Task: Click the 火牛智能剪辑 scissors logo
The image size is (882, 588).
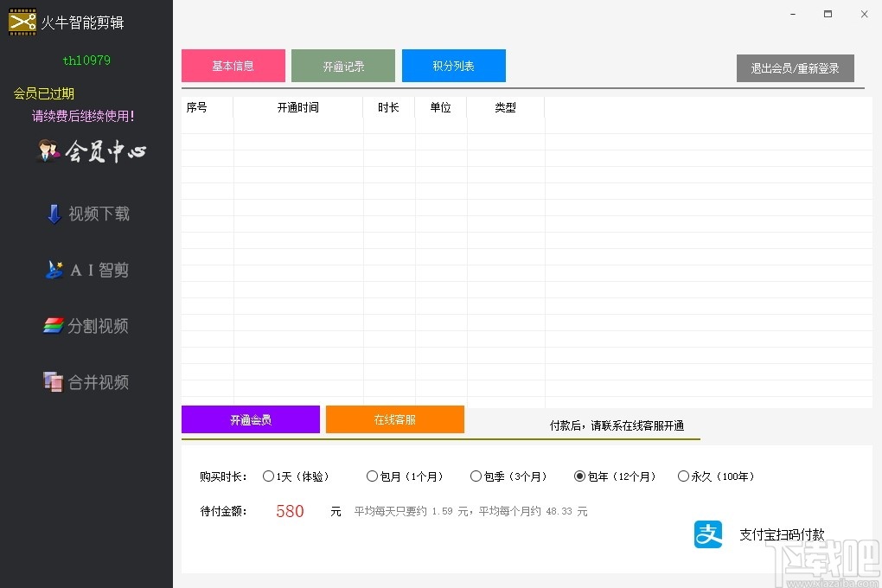Action: click(22, 21)
